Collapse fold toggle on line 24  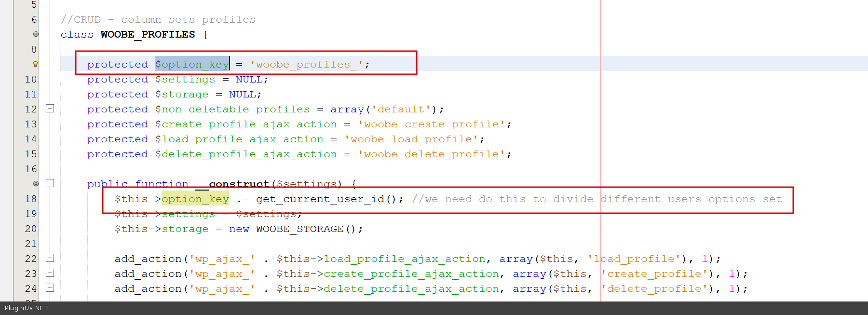[x=50, y=288]
